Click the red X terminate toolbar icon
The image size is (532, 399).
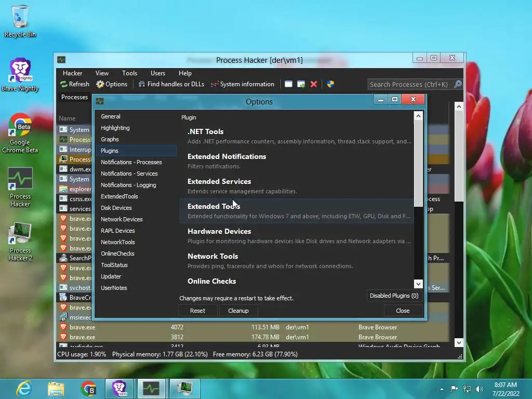point(314,84)
